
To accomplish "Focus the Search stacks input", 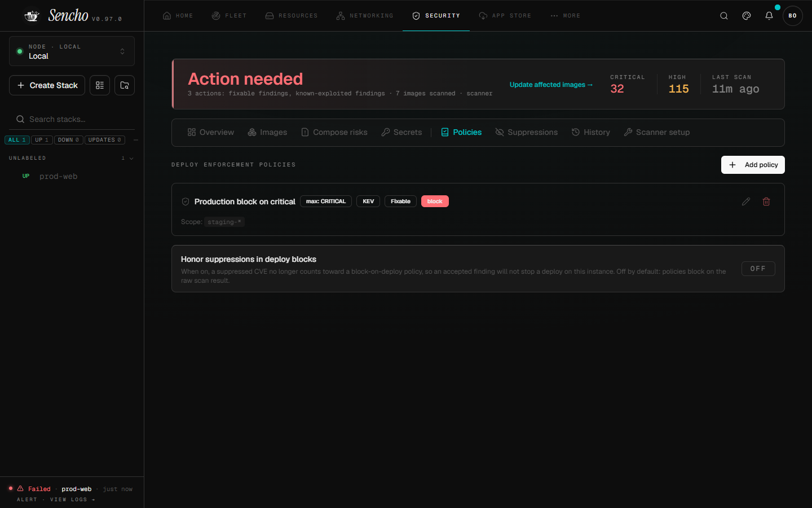I will [72, 119].
